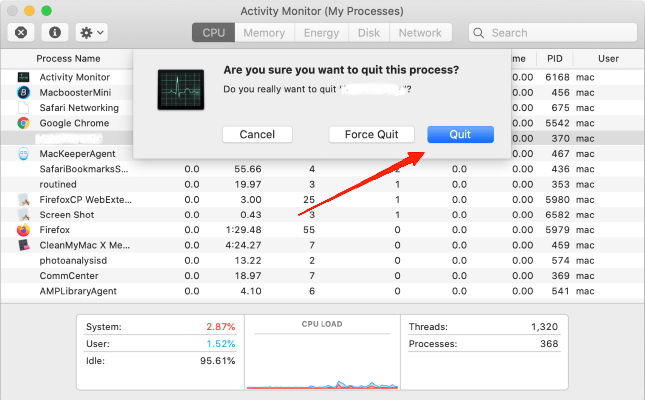Image resolution: width=645 pixels, height=400 pixels.
Task: Click the inspect process info icon
Action: 54,32
